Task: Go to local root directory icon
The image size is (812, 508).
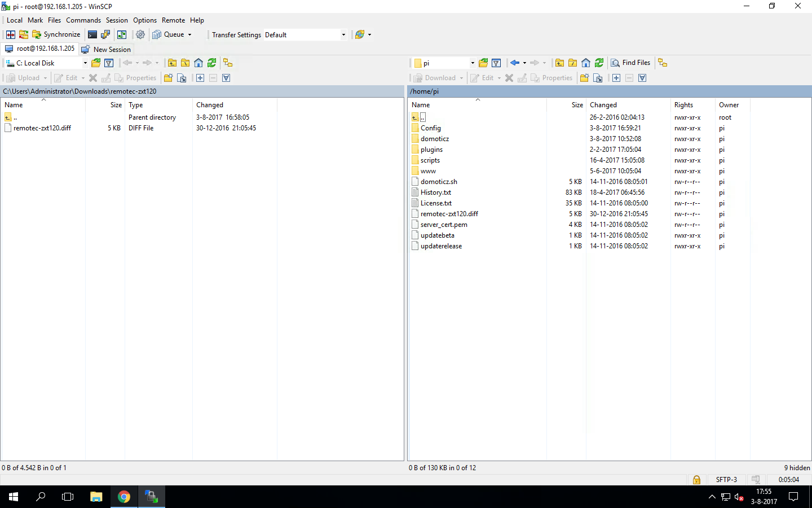Action: tap(185, 63)
